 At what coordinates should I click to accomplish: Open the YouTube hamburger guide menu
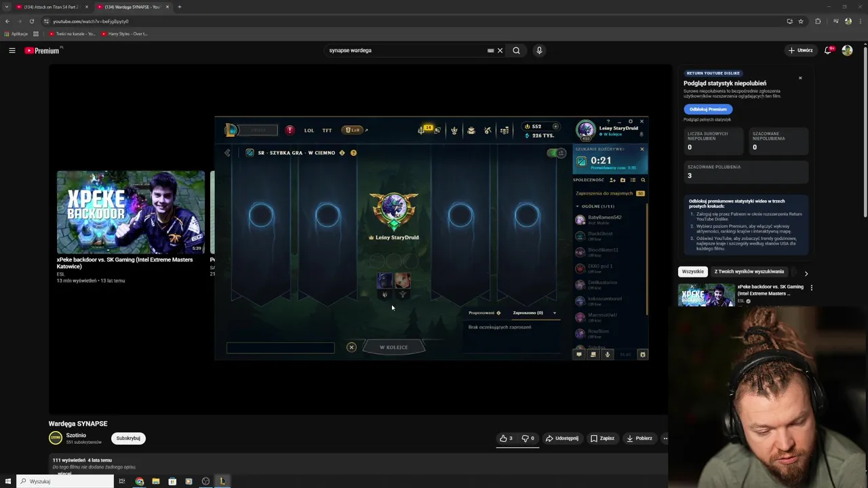tap(12, 50)
